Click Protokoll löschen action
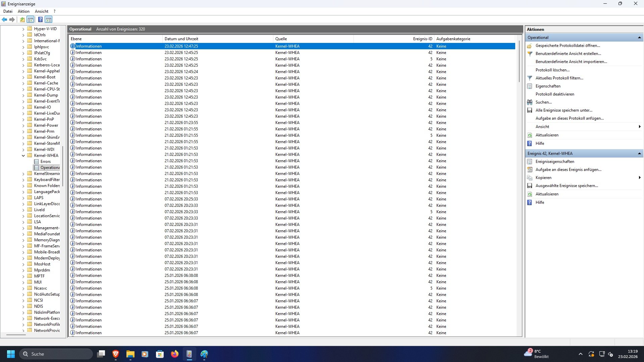Image resolution: width=644 pixels, height=362 pixels. 552,70
